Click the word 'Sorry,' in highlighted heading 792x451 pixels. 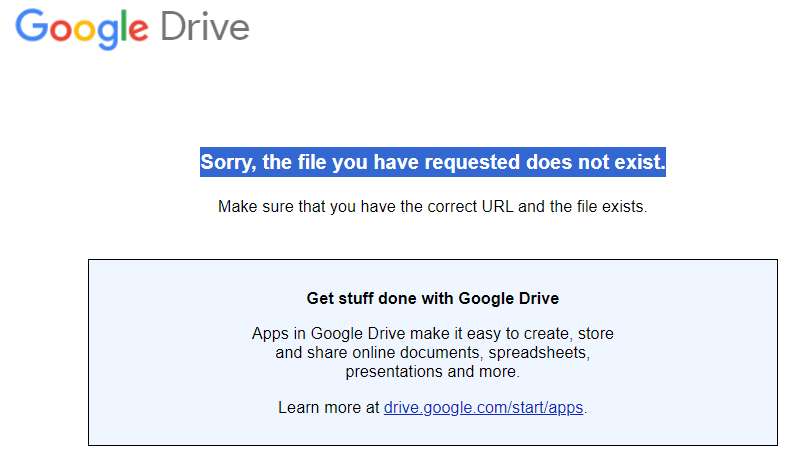coord(228,163)
